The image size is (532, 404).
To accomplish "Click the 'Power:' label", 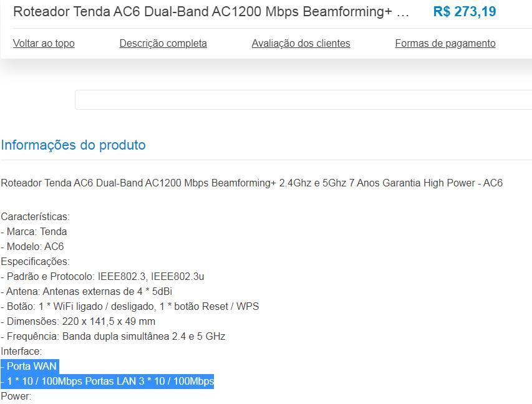I will [16, 396].
